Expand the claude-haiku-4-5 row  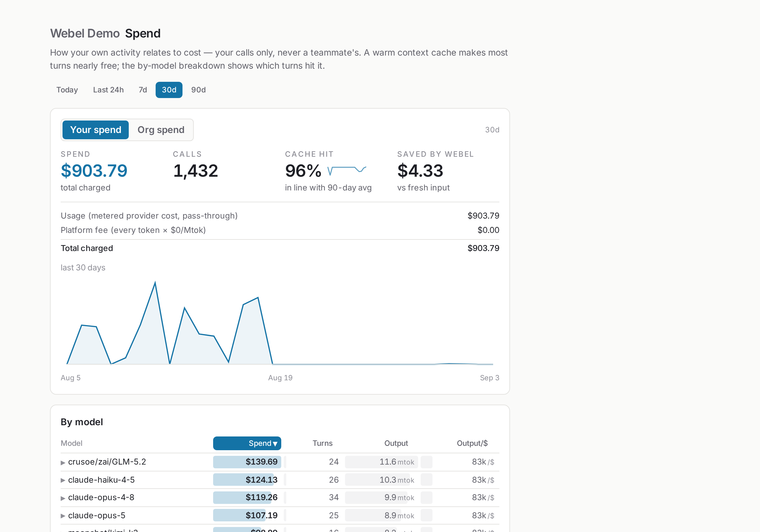click(62, 480)
